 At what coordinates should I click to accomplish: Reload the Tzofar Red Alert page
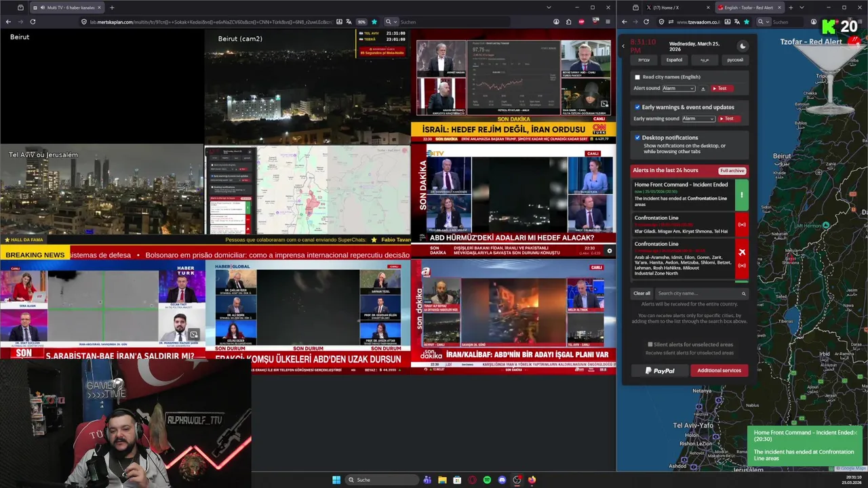click(646, 22)
